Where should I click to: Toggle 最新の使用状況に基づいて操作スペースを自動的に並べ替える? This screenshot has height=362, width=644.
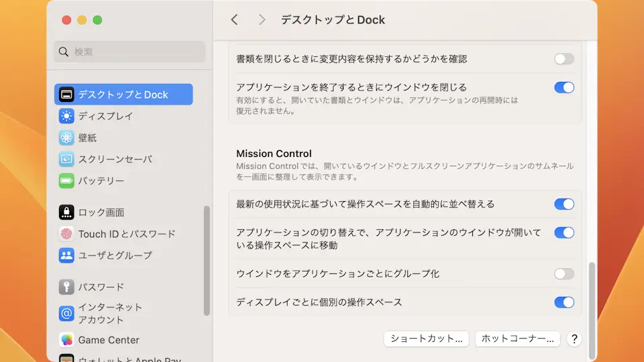point(563,204)
